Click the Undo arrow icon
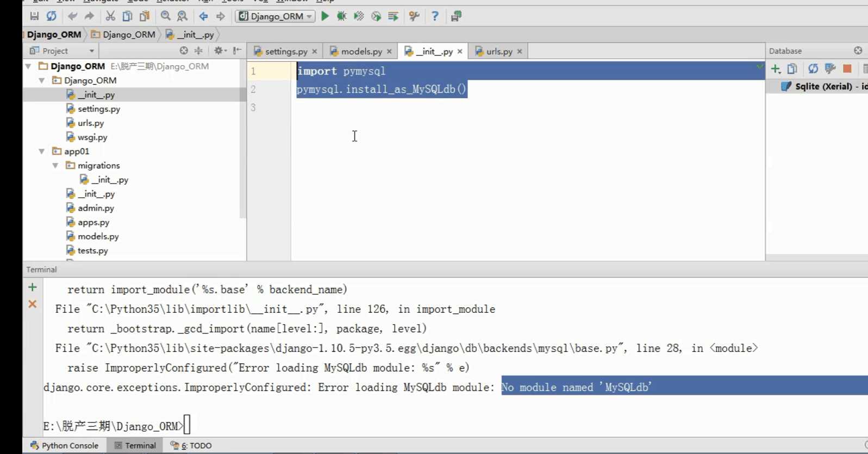 point(72,16)
